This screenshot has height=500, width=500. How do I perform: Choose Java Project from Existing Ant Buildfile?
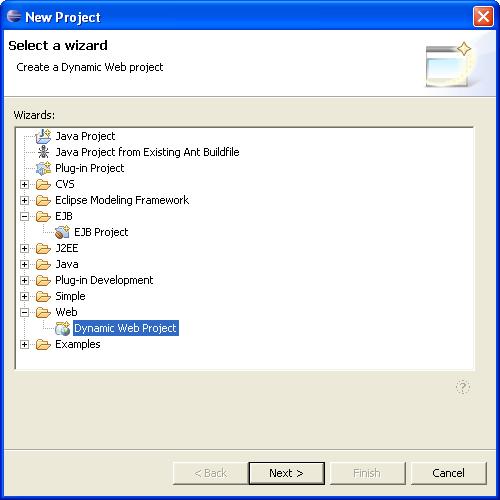pyautogui.click(x=147, y=152)
